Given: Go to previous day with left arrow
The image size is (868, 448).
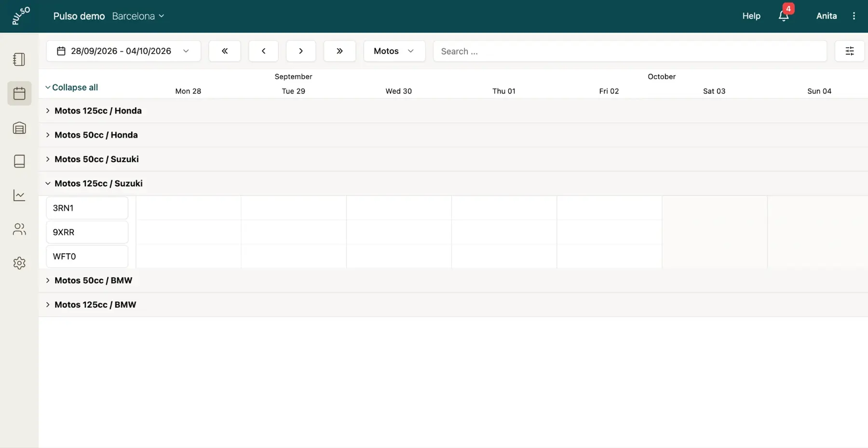Looking at the screenshot, I should click(263, 51).
